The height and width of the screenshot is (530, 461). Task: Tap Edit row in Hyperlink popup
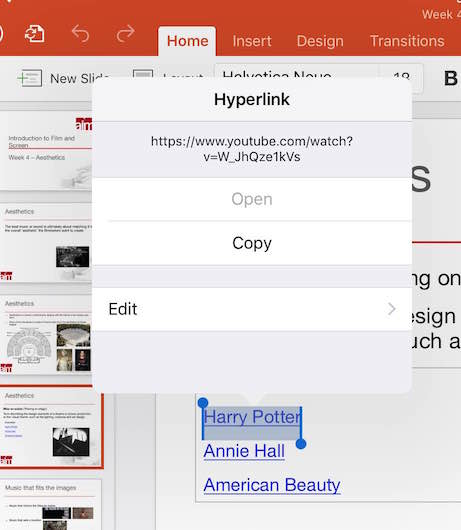(252, 309)
